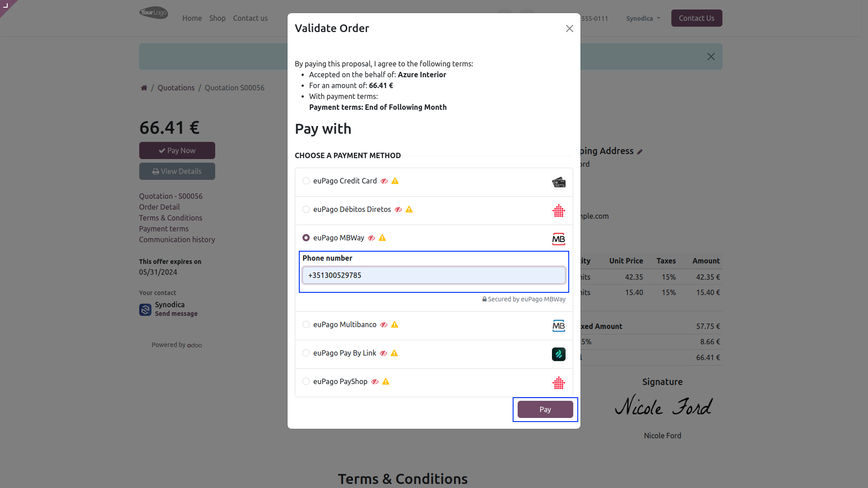Screen dimensions: 868x488
Task: Open the Synodica user dropdown
Action: click(643, 19)
